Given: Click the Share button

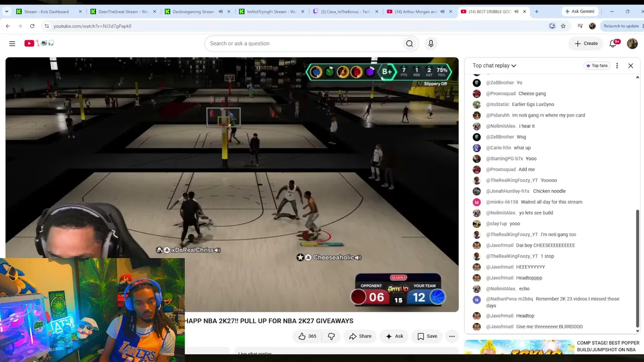Looking at the screenshot, I should [360, 336].
